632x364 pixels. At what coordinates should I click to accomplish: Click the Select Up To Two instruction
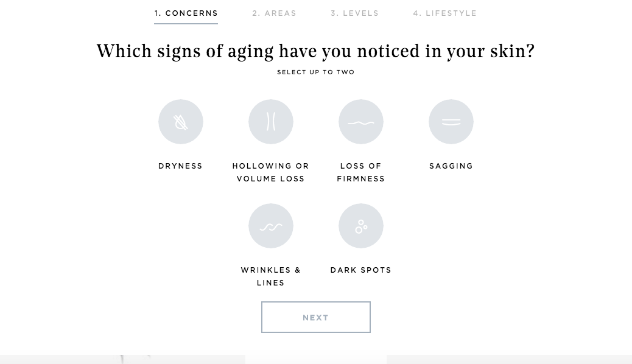315,72
